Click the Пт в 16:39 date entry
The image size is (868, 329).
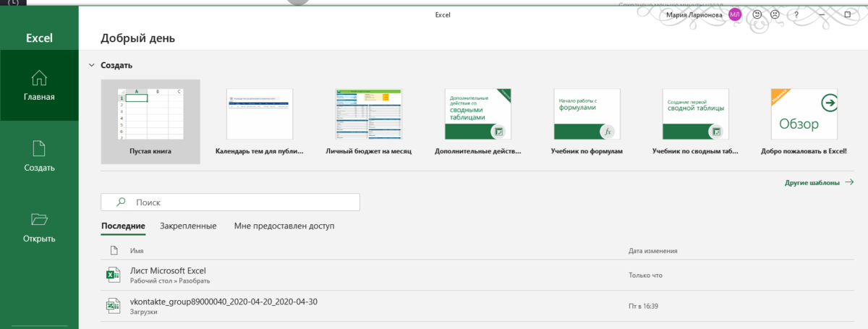[x=644, y=307]
